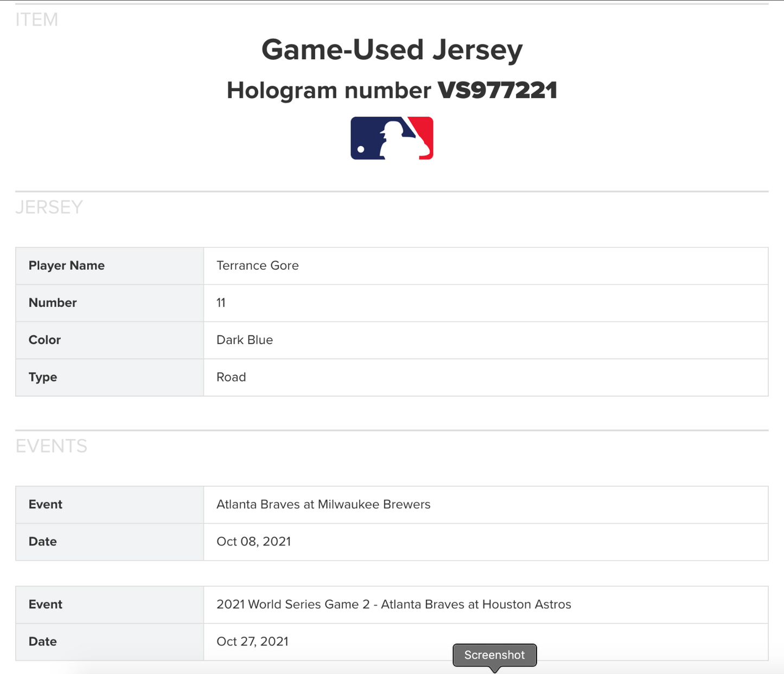The height and width of the screenshot is (674, 784).
Task: Select the Dark Blue color value
Action: [x=244, y=340]
